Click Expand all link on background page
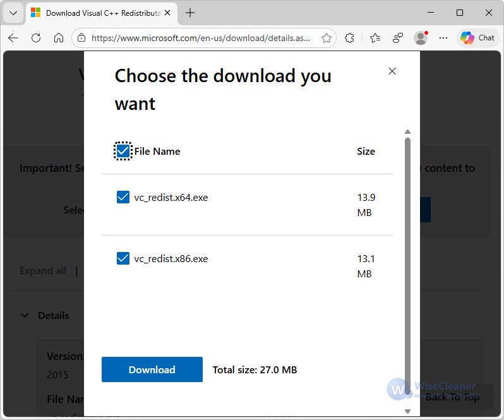This screenshot has width=504, height=420. tap(43, 271)
